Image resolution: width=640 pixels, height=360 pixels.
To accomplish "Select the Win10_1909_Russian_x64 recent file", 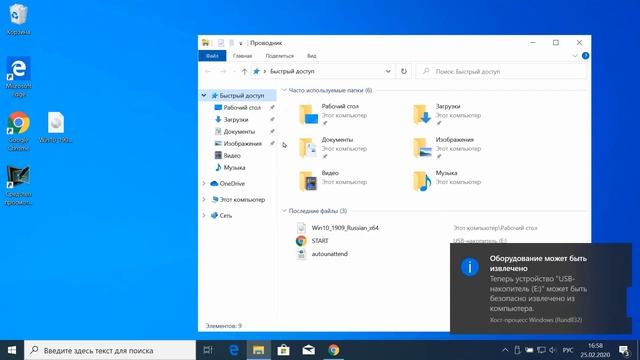I will (345, 228).
